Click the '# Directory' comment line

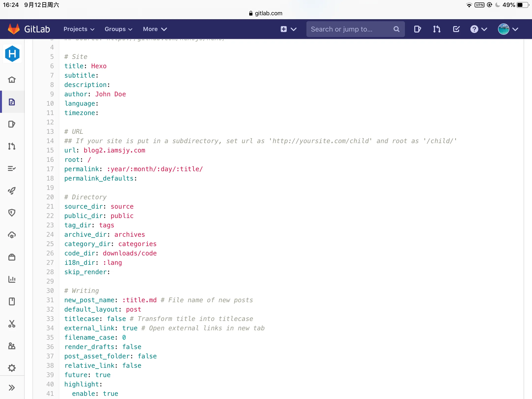(85, 197)
